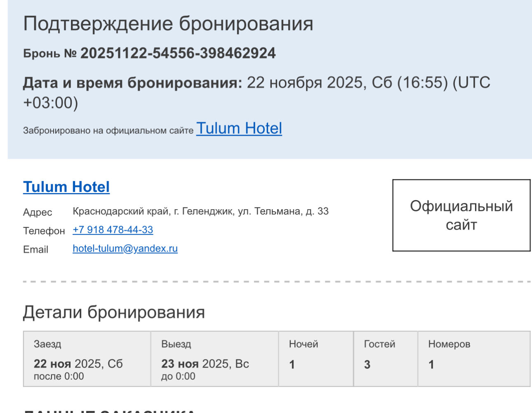Call the phone number +7 918 478-44-33
Screen dimensions: 532x413
click(x=113, y=230)
